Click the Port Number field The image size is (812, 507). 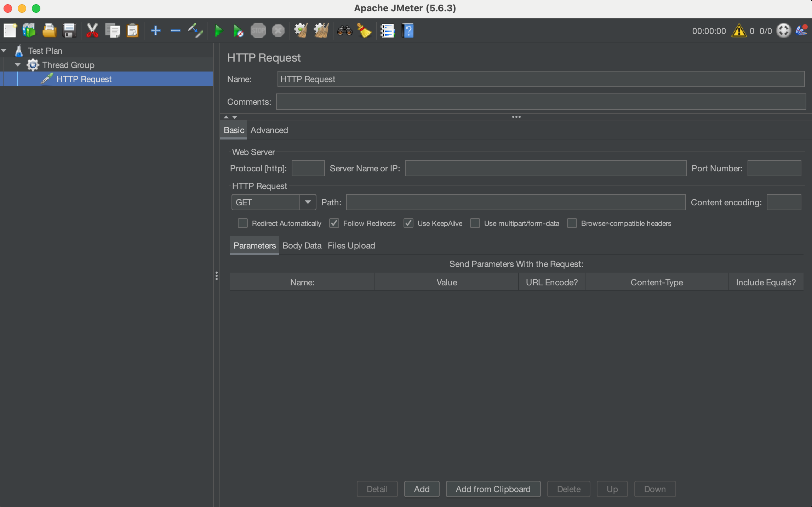(x=774, y=168)
